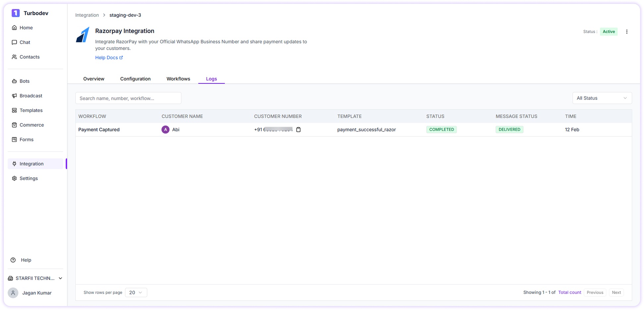The image size is (644, 310).
Task: Switch to the Workflows tab
Action: coord(178,79)
